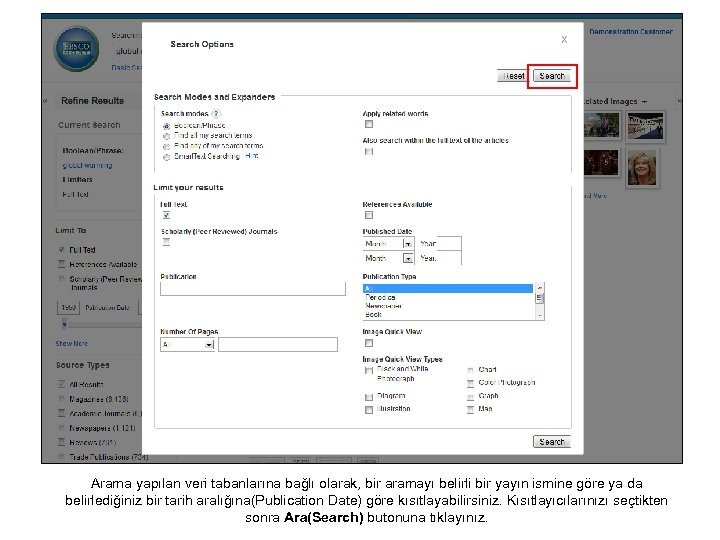Click the bottom Search button
Image resolution: width=720 pixels, height=540 pixels.
(551, 442)
